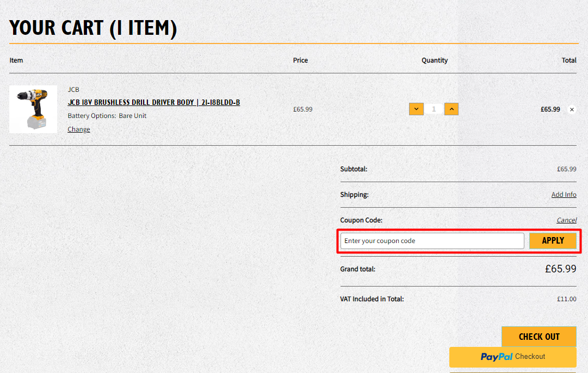
Task: Focus the 'Enter your coupon code' field
Action: click(x=432, y=241)
